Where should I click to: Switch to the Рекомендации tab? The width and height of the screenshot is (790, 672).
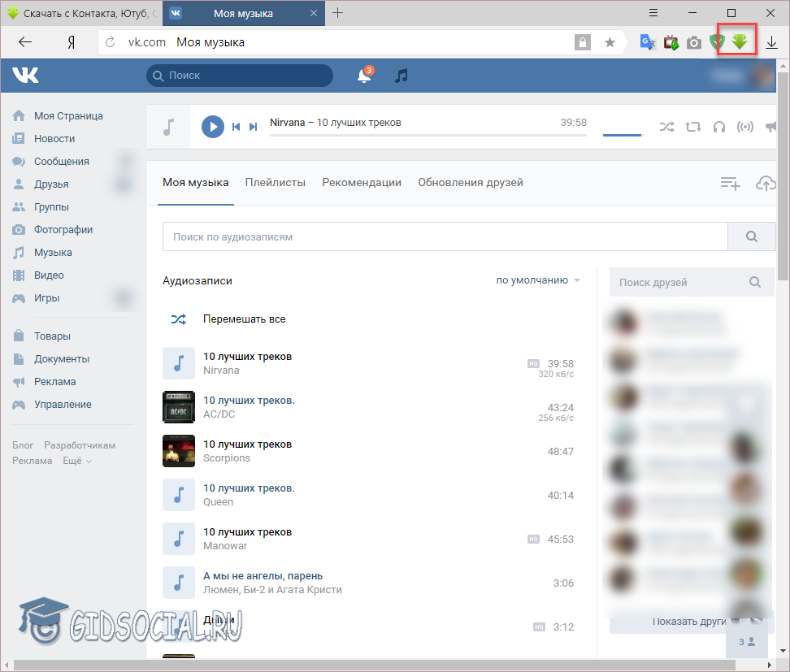[x=362, y=183]
